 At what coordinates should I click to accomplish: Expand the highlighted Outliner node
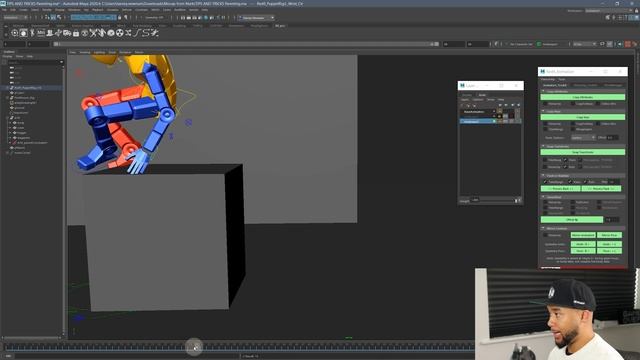point(7,88)
